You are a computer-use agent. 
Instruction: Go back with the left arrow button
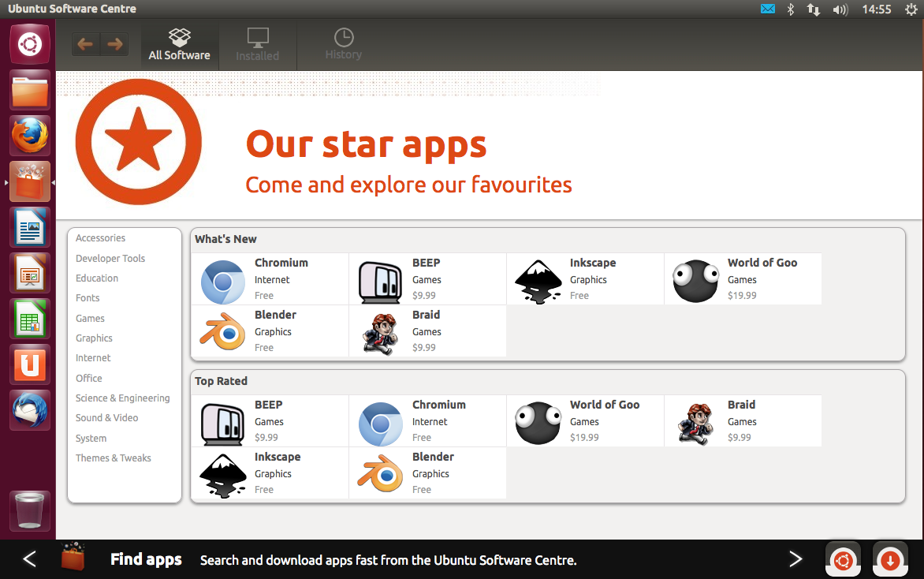(x=85, y=44)
